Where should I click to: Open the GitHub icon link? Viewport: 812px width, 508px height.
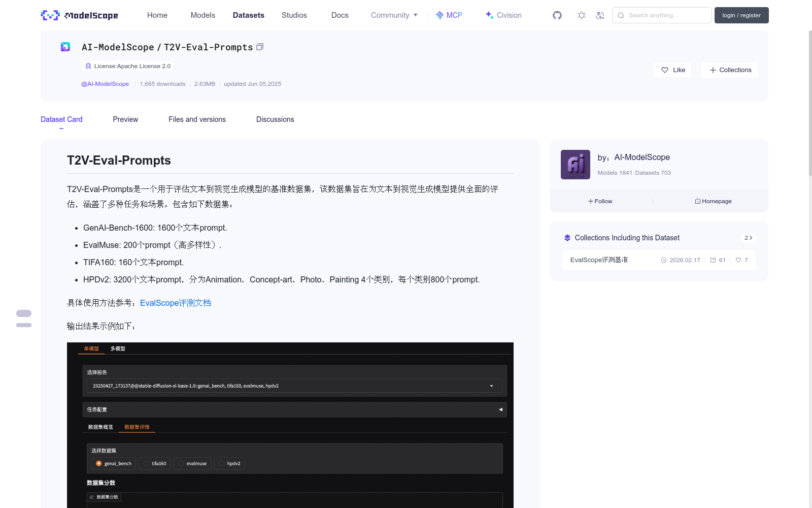[557, 15]
